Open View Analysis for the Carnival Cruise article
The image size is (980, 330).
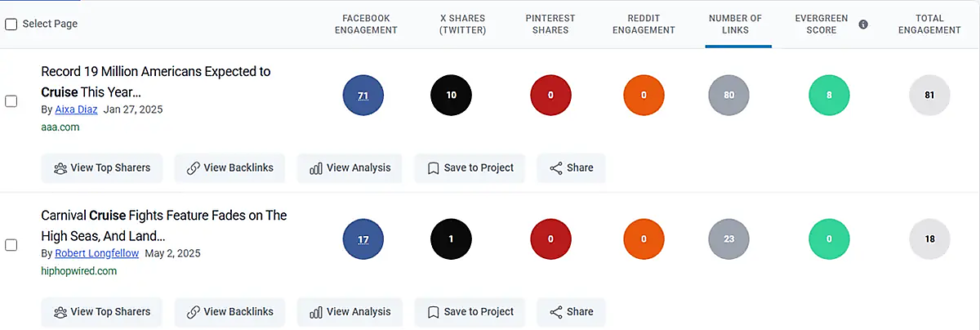tap(350, 312)
